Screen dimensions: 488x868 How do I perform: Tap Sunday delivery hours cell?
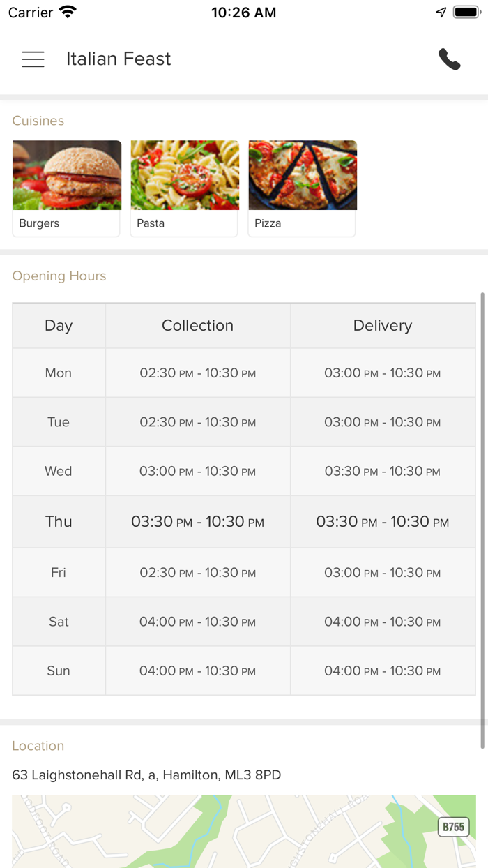382,671
